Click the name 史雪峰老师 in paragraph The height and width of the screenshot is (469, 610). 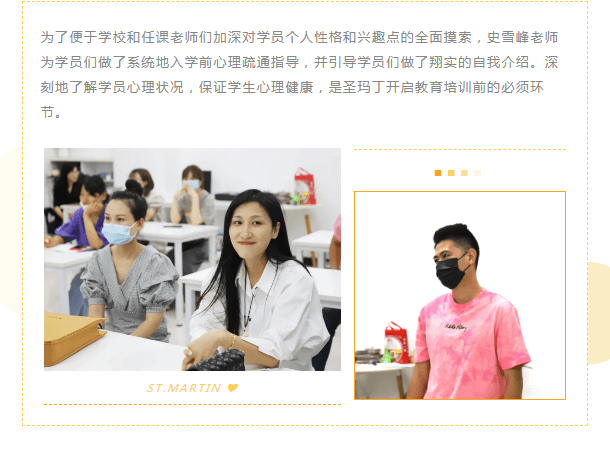(x=522, y=37)
